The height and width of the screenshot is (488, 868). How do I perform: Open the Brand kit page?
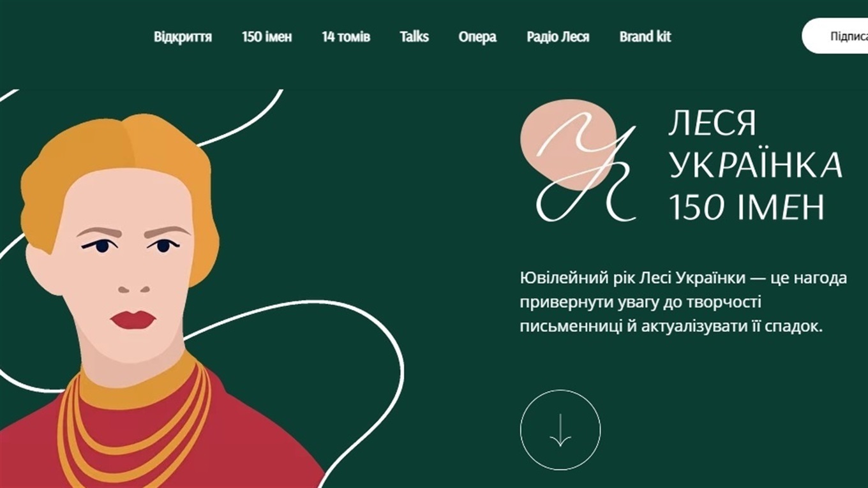tap(645, 37)
